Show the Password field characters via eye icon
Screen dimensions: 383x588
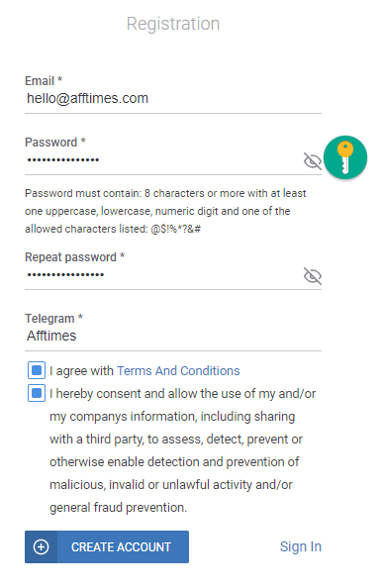pos(312,161)
